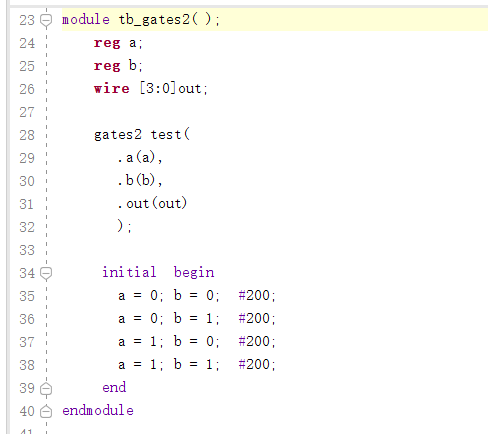Select line number 23 in the gutter
This screenshot has height=434, width=488.
click(27, 20)
